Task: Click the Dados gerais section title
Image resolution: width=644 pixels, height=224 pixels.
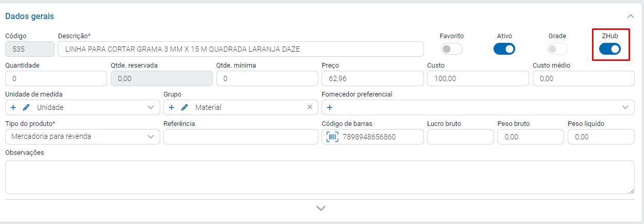Action: pos(29,17)
